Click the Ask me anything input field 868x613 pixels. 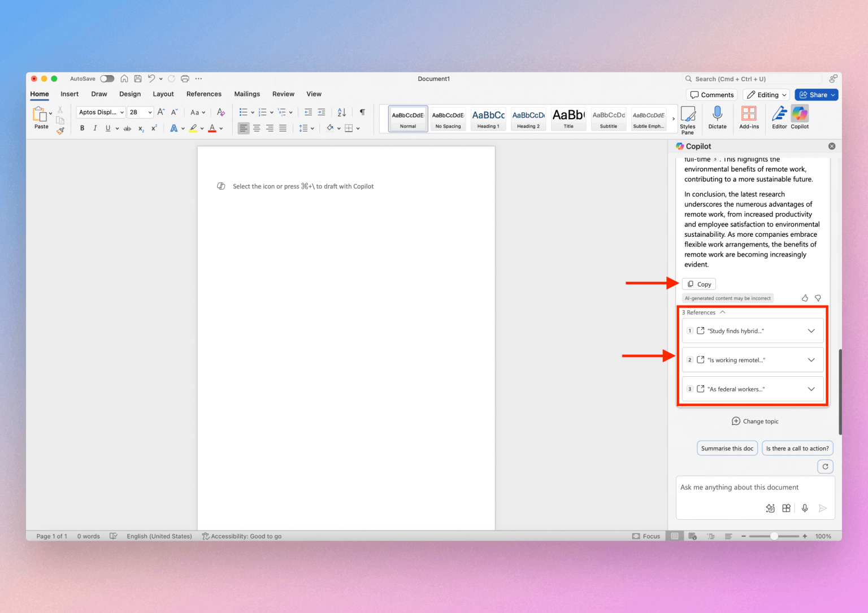[746, 487]
